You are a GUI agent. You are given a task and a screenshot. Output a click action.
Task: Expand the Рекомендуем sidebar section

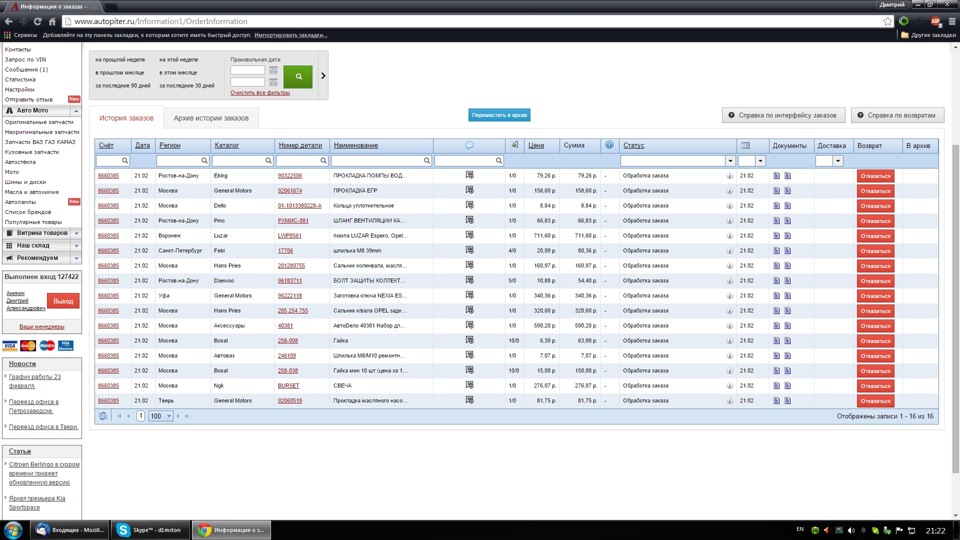[76, 258]
